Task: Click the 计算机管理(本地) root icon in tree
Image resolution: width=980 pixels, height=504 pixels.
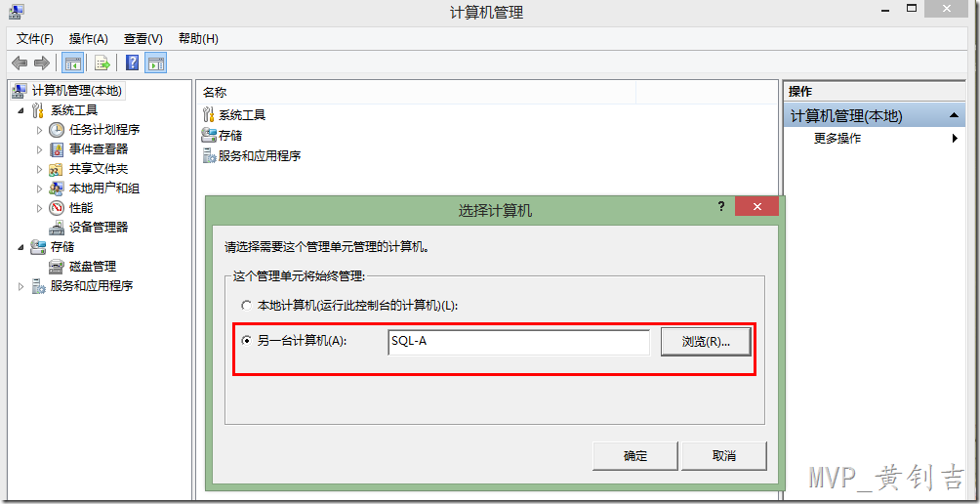Action: coord(20,91)
